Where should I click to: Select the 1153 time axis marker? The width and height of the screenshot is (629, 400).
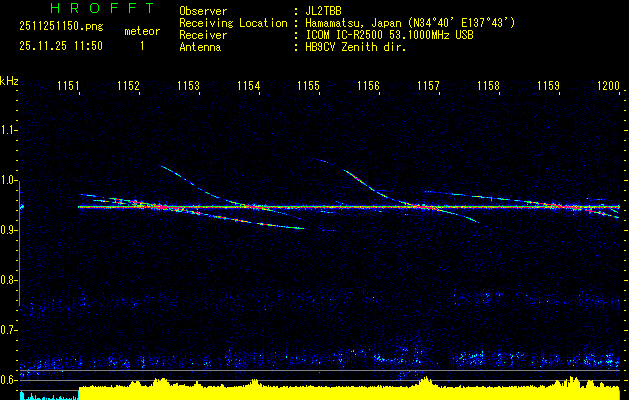pos(188,87)
